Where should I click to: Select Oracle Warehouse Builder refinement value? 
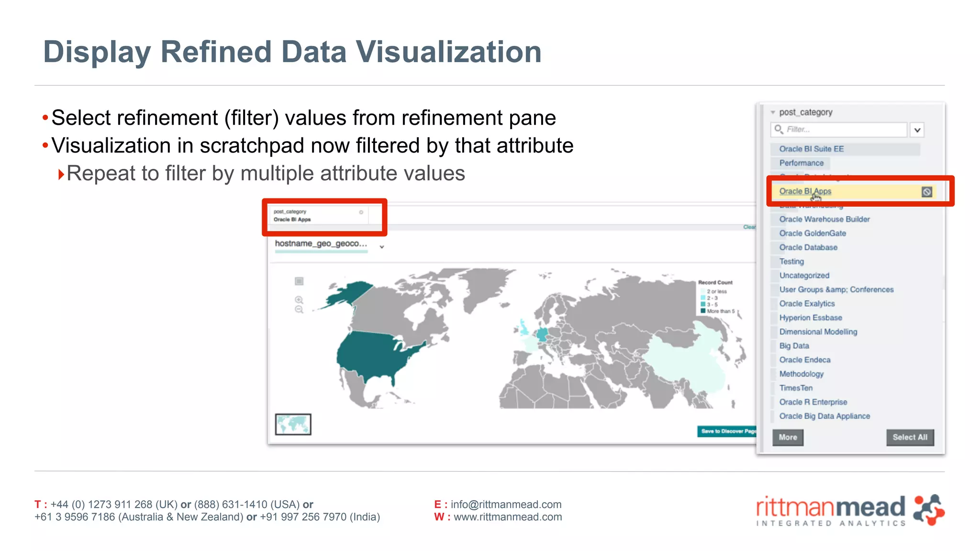[824, 219]
